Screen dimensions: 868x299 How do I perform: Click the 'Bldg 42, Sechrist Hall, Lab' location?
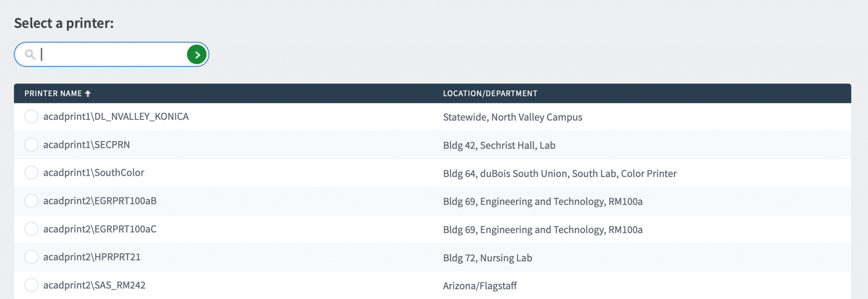tap(499, 146)
